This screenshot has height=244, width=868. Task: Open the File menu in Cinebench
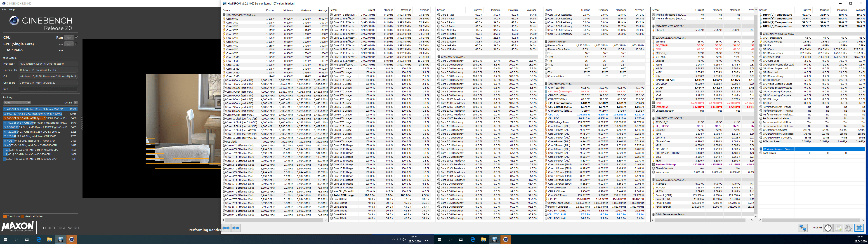click(4, 9)
